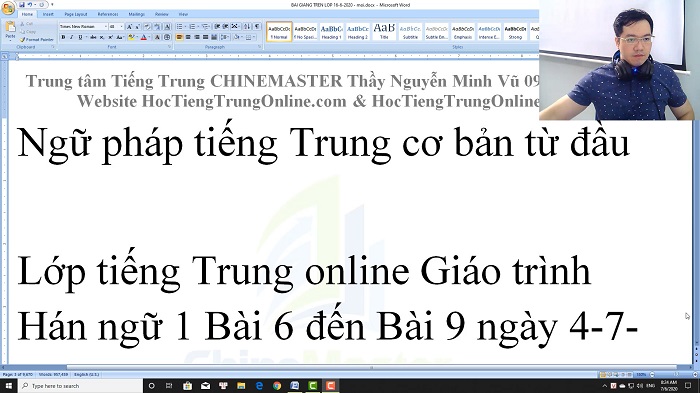Viewport: 700px width, 393px height.
Task: Apply the Heading 1 style
Action: pos(331,32)
